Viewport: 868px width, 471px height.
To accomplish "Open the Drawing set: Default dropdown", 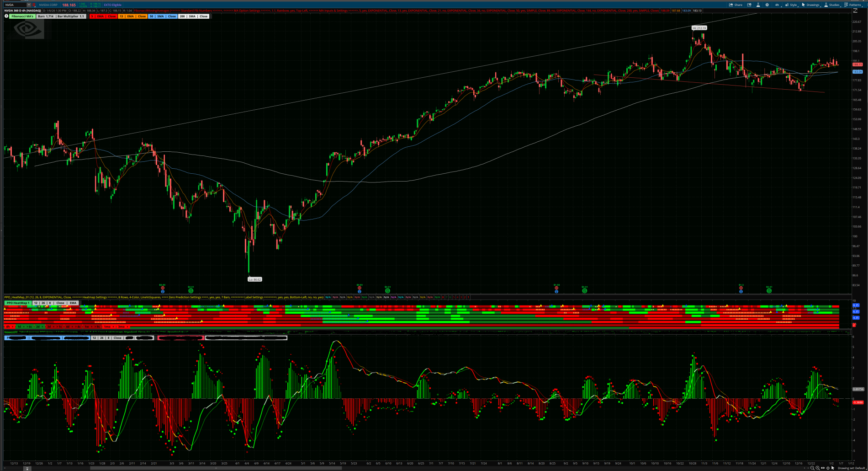I will (x=852, y=468).
